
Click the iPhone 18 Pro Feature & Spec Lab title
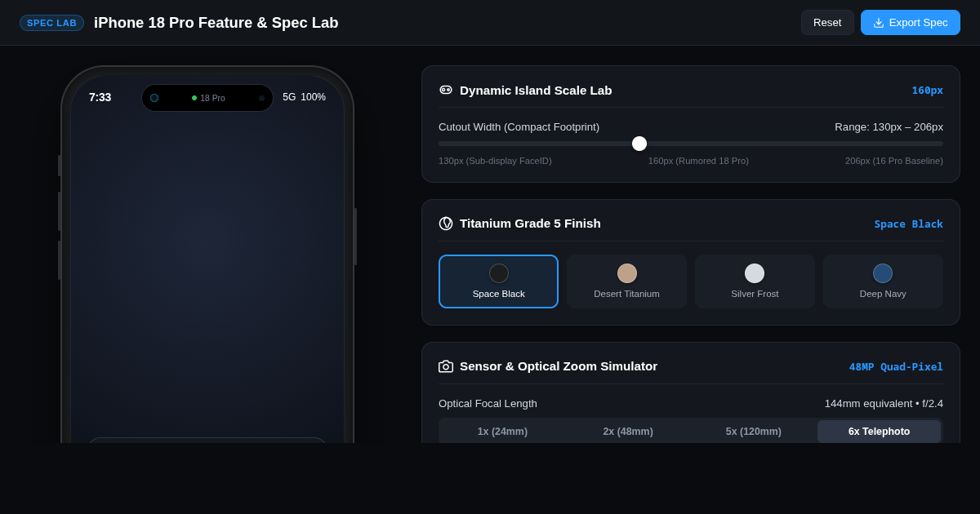click(216, 23)
